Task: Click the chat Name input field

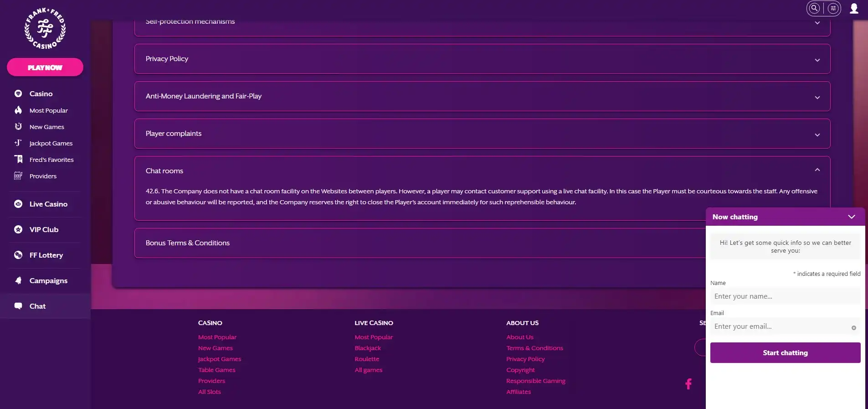Action: coord(785,296)
